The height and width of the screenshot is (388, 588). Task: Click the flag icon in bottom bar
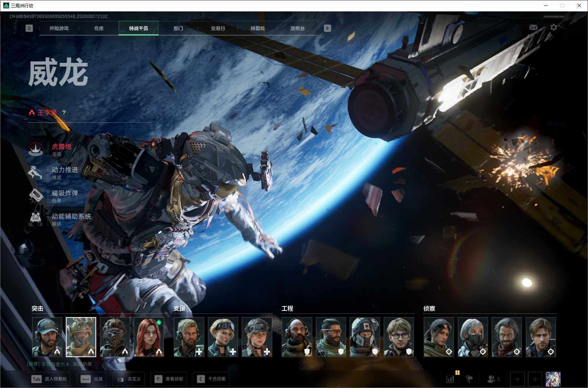469,379
